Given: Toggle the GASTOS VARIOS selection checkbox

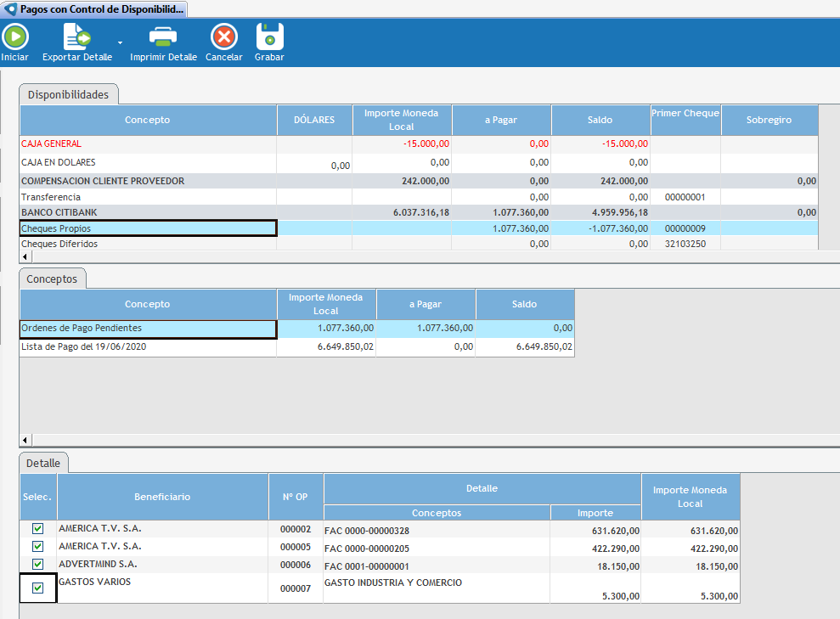Looking at the screenshot, I should tap(37, 588).
